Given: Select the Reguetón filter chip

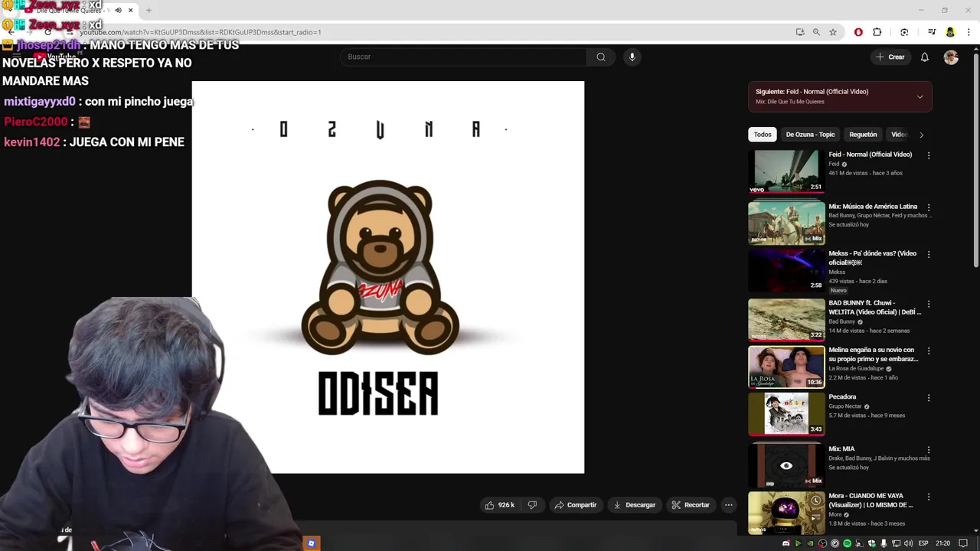Looking at the screenshot, I should click(x=863, y=135).
